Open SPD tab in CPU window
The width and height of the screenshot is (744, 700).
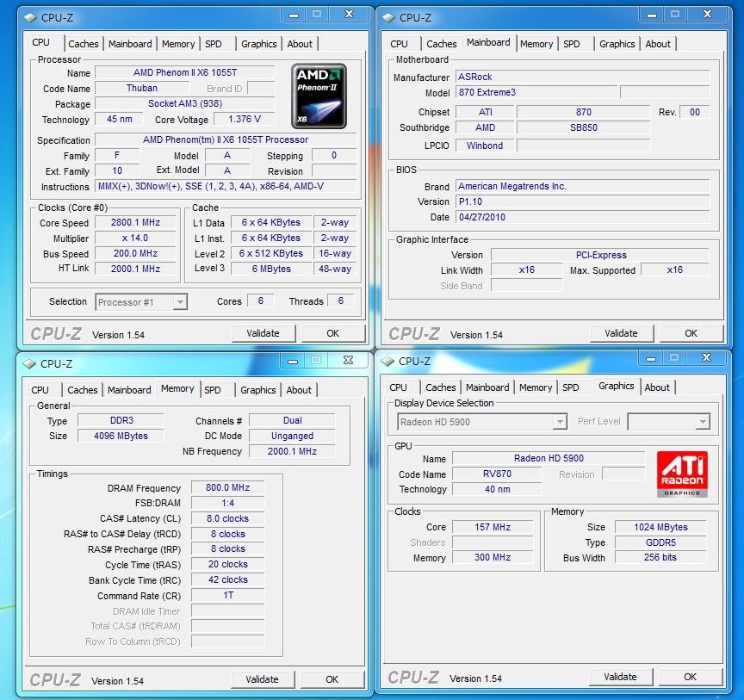[214, 44]
